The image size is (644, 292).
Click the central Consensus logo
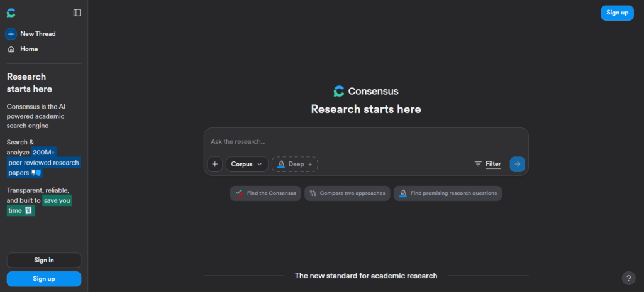pos(366,91)
